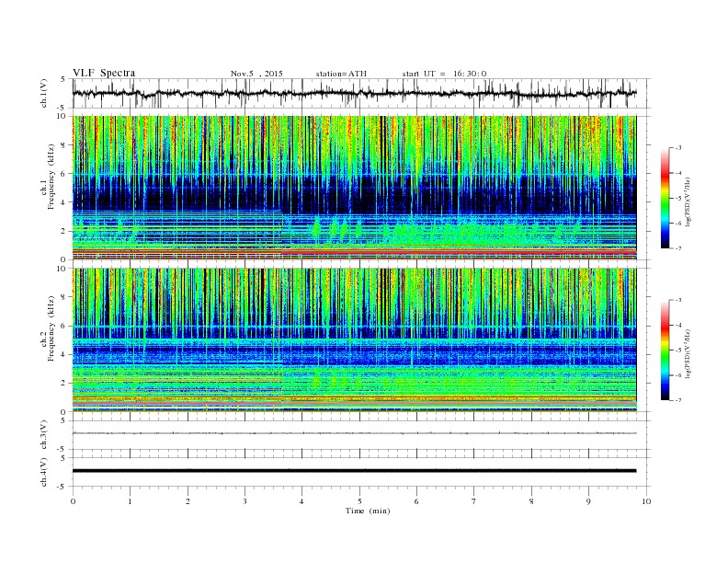This screenshot has height=563, width=728.
Task: Click the "8" kHz tick of ch.2 spectrogram
Action: [x=64, y=297]
